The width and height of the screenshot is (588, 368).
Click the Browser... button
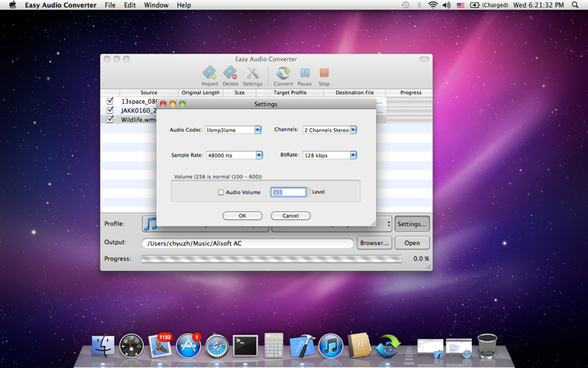[374, 243]
